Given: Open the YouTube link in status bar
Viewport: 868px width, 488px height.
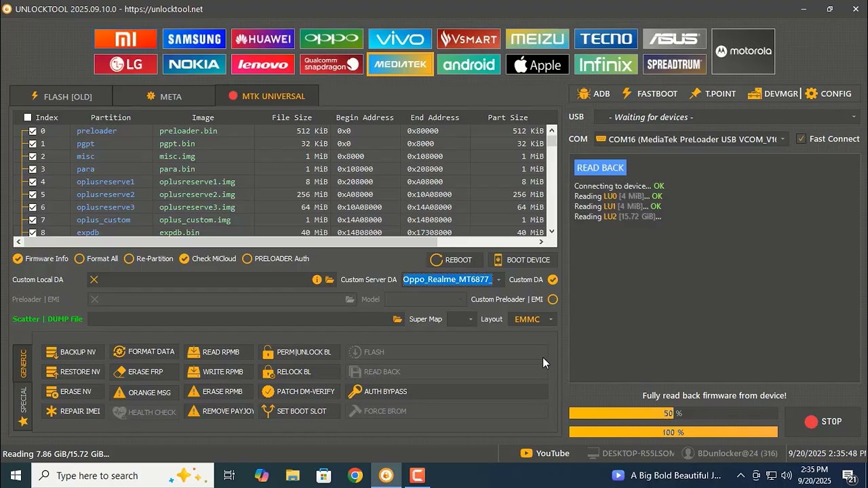Looking at the screenshot, I should (x=545, y=453).
